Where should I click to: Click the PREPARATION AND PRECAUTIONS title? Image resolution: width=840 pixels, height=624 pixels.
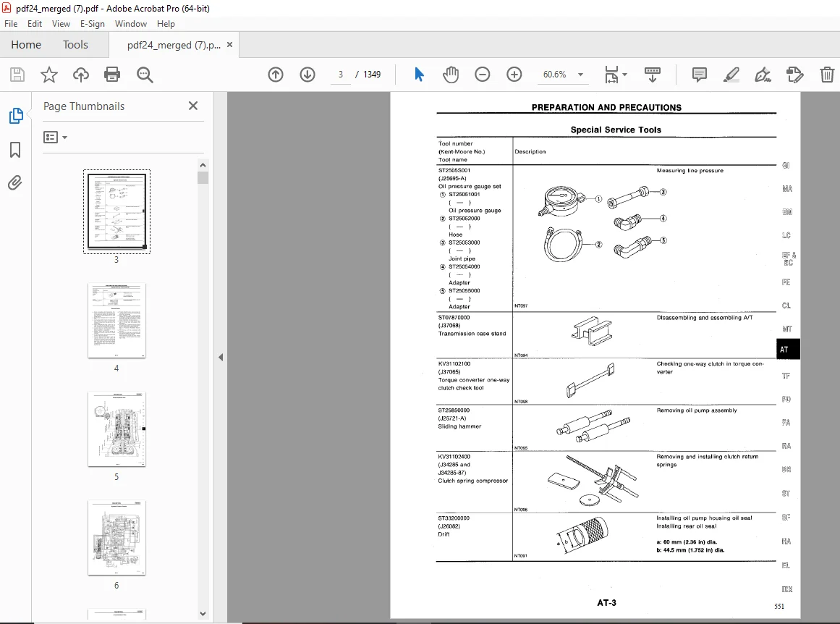606,107
